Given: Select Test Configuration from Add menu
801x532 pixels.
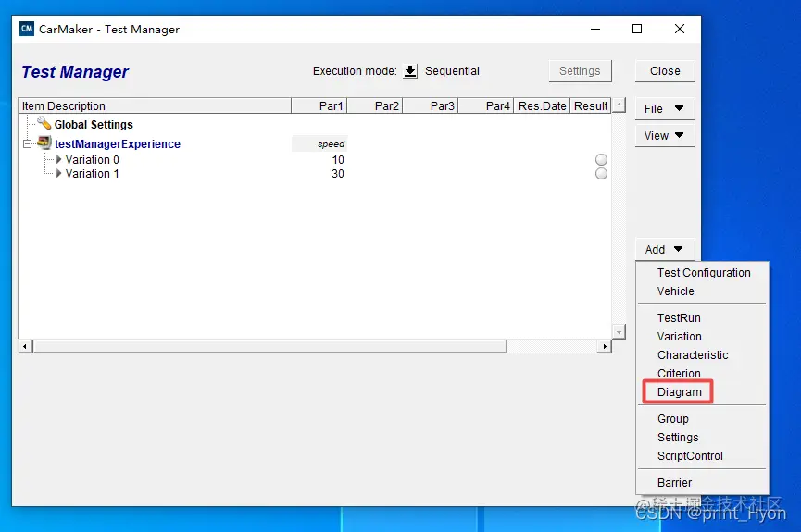Looking at the screenshot, I should pyautogui.click(x=704, y=273).
